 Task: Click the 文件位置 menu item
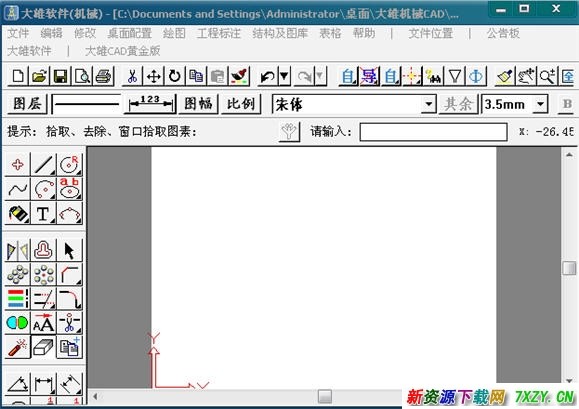tap(431, 33)
